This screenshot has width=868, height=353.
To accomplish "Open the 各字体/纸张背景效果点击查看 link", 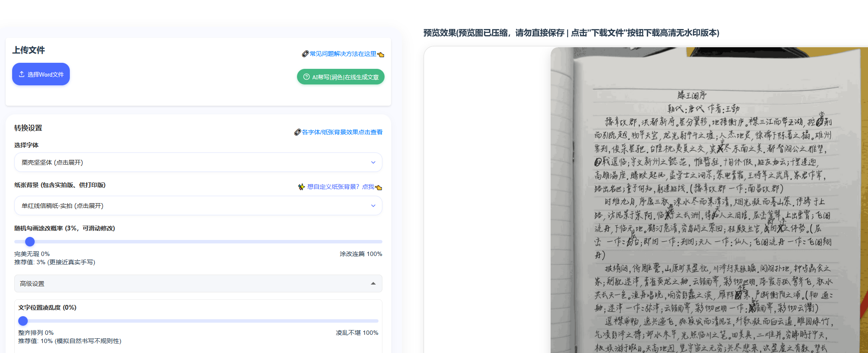I will 342,132.
